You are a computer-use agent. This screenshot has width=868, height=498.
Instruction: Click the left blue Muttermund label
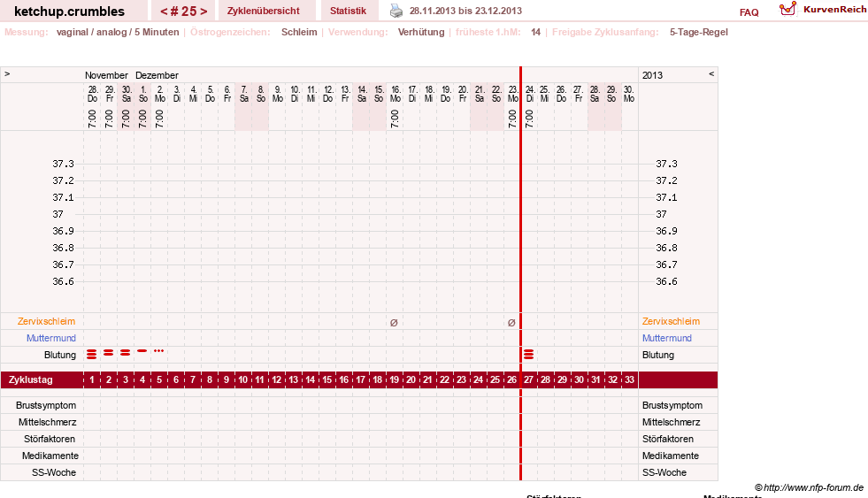pyautogui.click(x=51, y=338)
